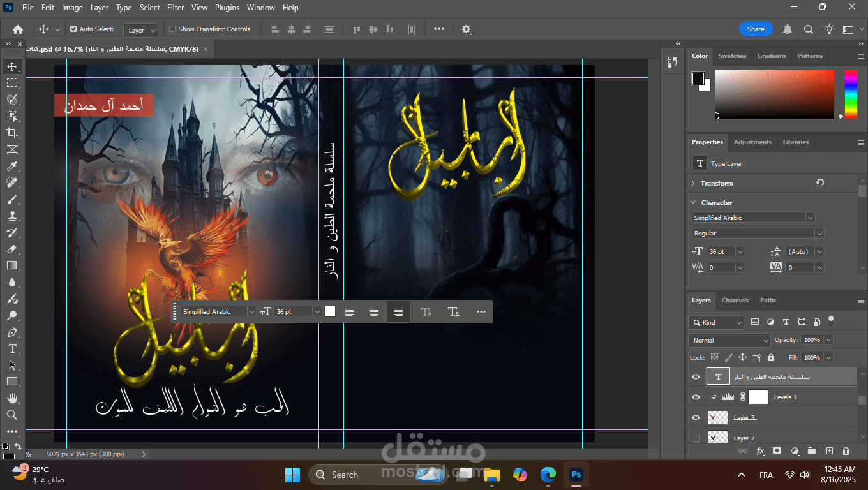Screen dimensions: 868x490
Task: Hide Layer 3 visibility eye
Action: 696,417
